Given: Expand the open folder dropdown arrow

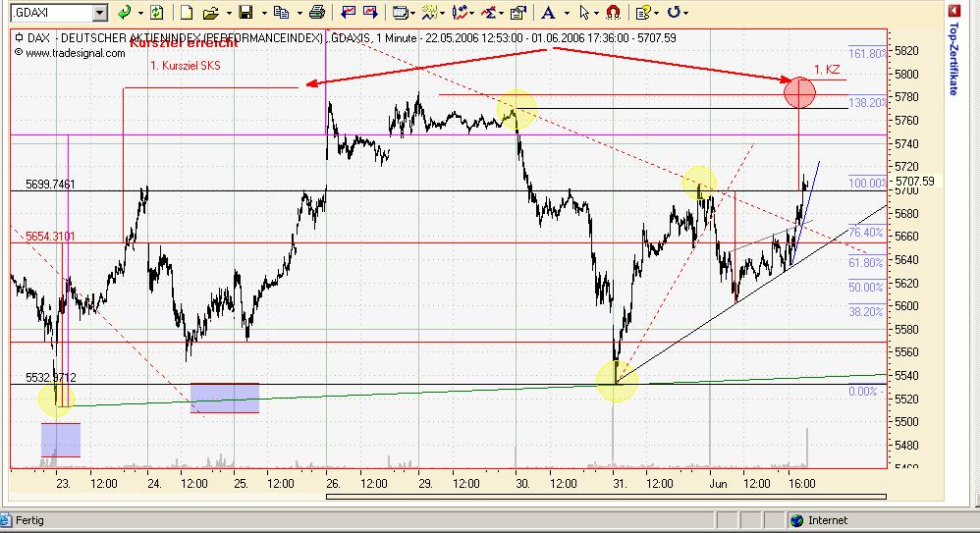Looking at the screenshot, I should [x=229, y=13].
